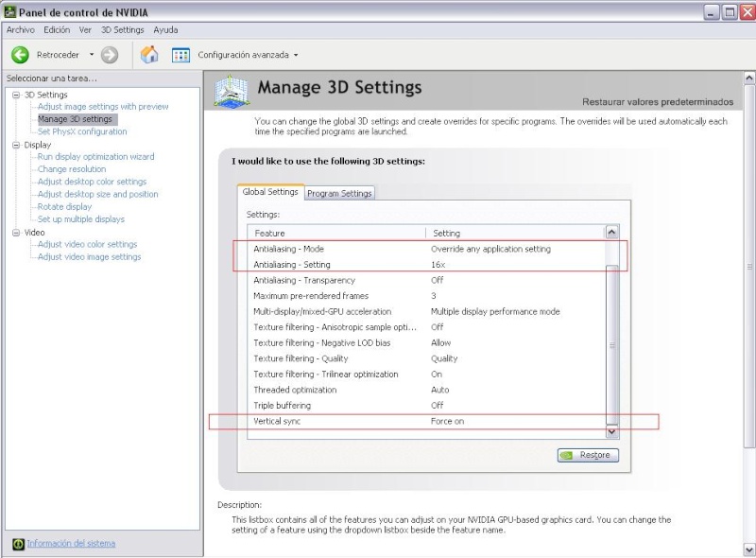Open Change resolution task
This screenshot has height=558, width=756.
tap(72, 169)
